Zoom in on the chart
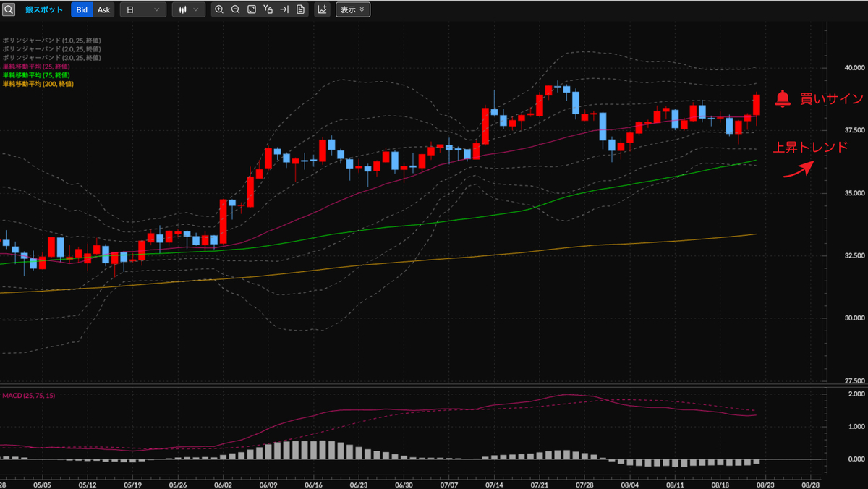Viewport: 868px width, 489px height. (x=219, y=10)
